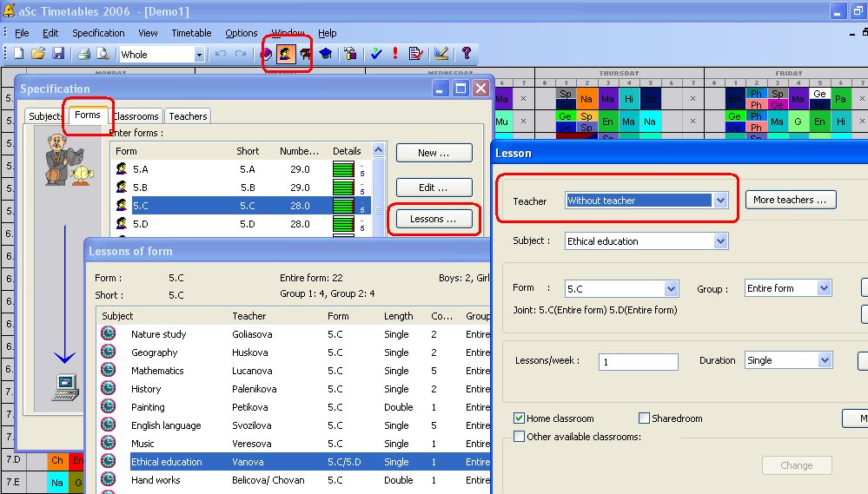The width and height of the screenshot is (868, 494).
Task: Click the red exclamation mark icon
Action: click(395, 54)
